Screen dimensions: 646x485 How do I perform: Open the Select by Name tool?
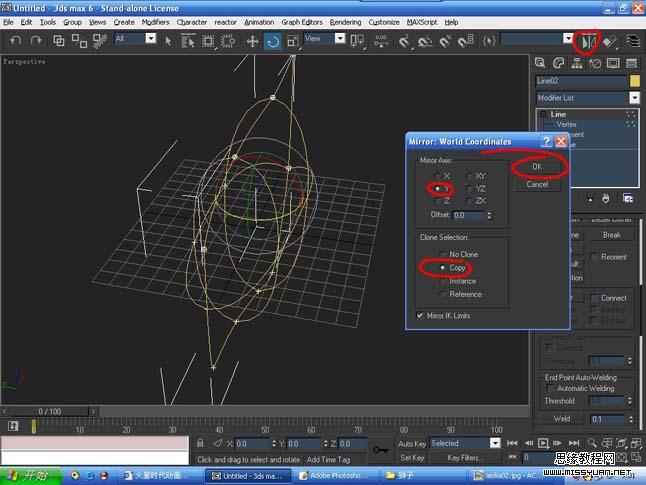click(x=188, y=41)
